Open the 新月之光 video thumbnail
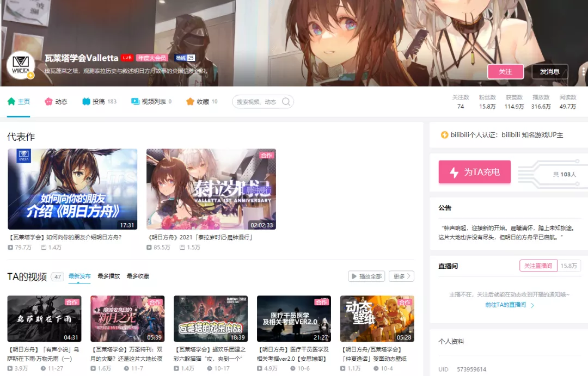588x376 pixels. (x=127, y=319)
